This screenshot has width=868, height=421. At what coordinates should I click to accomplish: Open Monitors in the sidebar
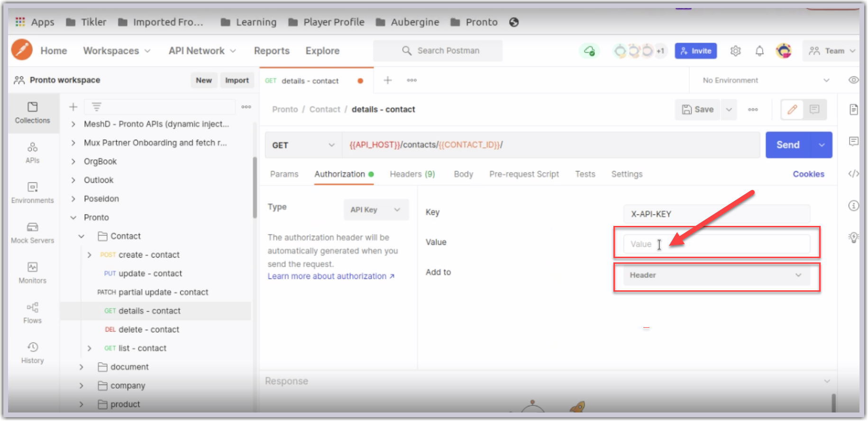click(x=32, y=273)
